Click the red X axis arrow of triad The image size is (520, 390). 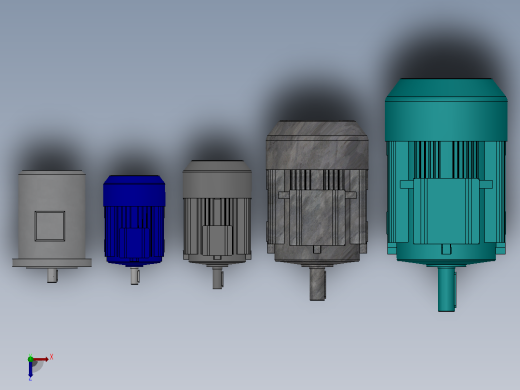click(41, 359)
